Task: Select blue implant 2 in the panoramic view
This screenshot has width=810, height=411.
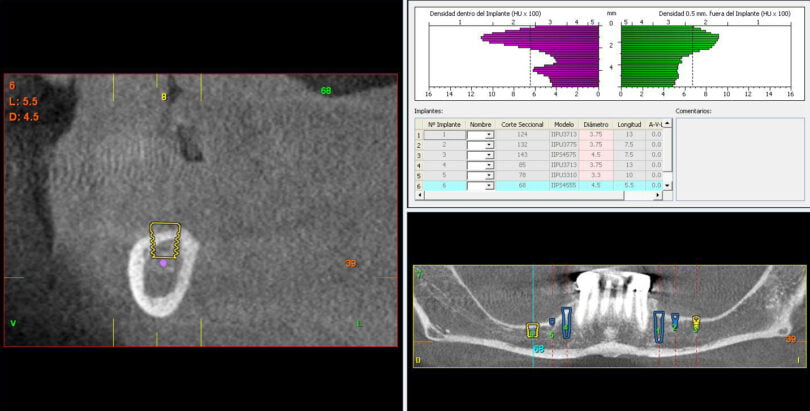Action: coord(675,321)
